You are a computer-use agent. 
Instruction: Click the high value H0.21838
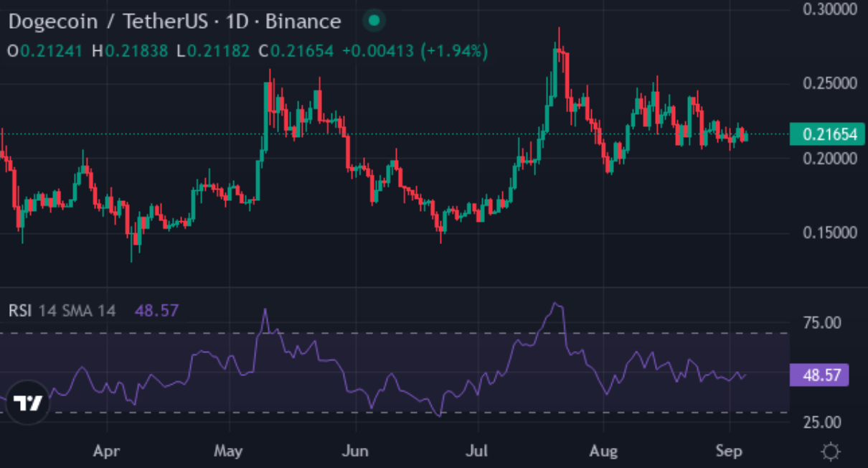(130, 52)
